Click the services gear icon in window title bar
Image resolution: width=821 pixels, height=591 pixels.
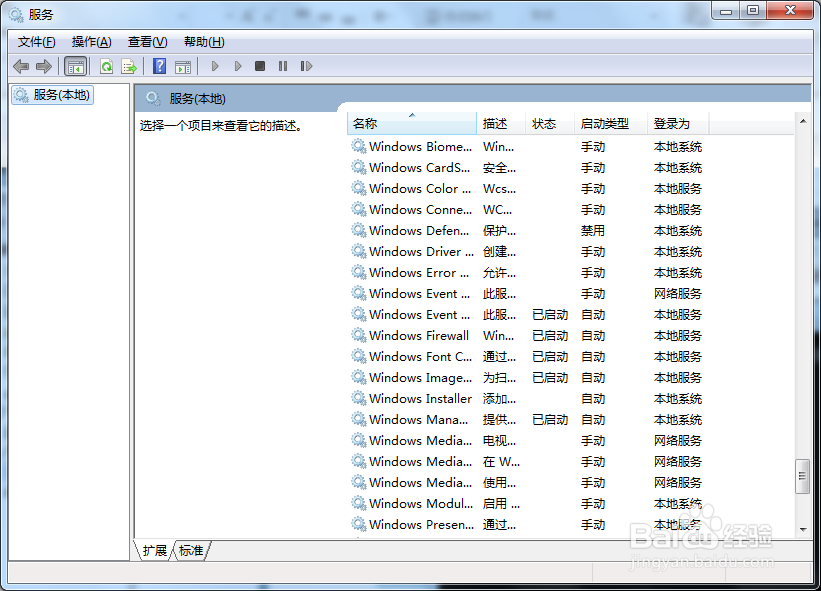click(x=16, y=15)
